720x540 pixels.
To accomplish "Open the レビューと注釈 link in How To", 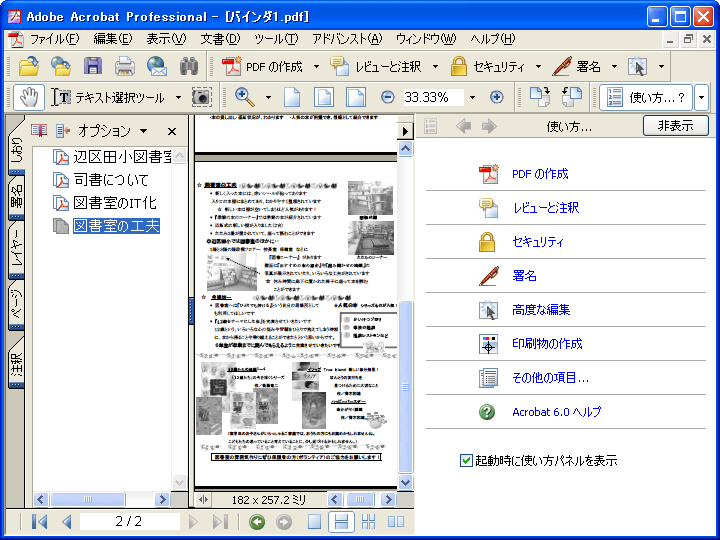I will (546, 208).
